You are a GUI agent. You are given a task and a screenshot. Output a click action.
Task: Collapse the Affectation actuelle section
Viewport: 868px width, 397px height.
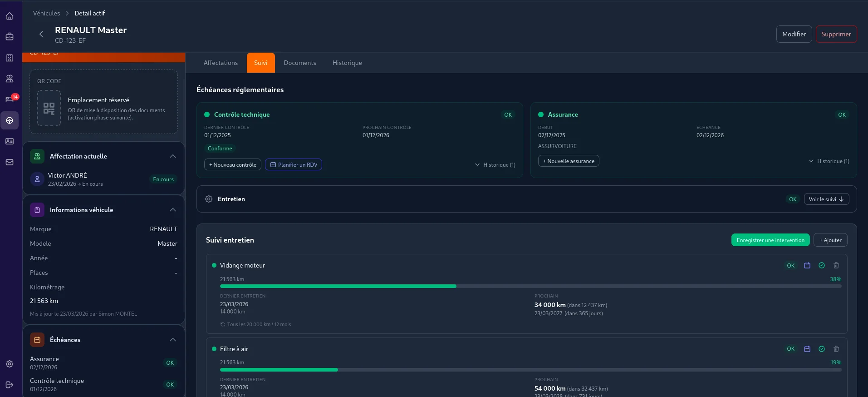coord(172,156)
